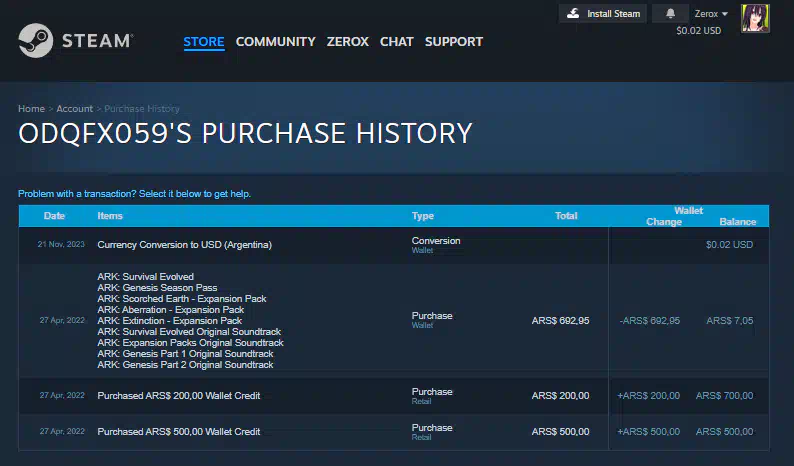
Task: Click the ARS$ 692,95 total cell
Action: click(x=560, y=321)
